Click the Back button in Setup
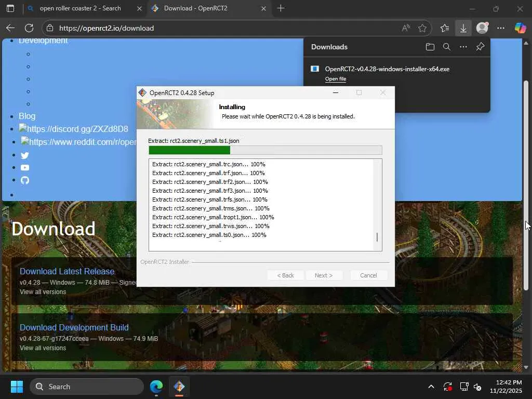The height and width of the screenshot is (399, 532). coord(285,275)
